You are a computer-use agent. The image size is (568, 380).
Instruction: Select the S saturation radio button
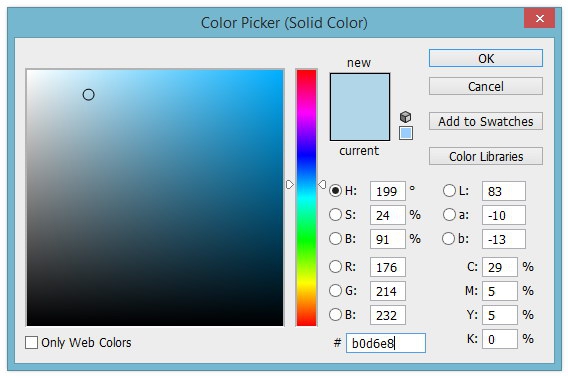pyautogui.click(x=335, y=215)
